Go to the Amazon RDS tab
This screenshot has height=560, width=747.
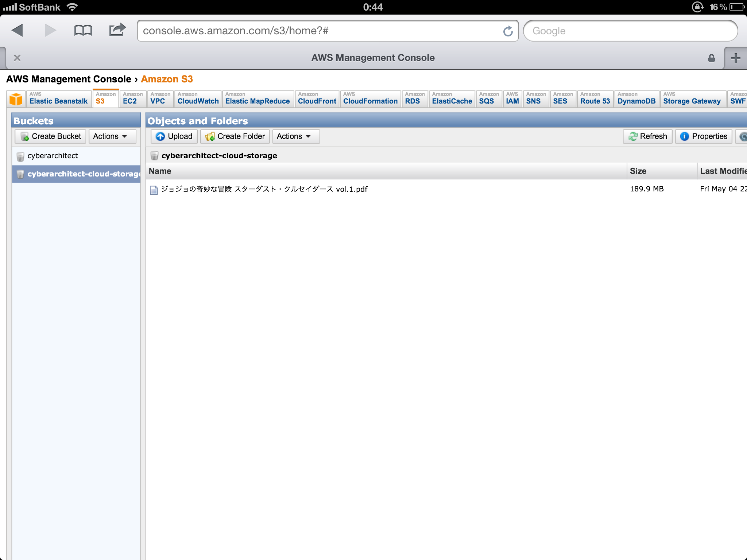[415, 98]
